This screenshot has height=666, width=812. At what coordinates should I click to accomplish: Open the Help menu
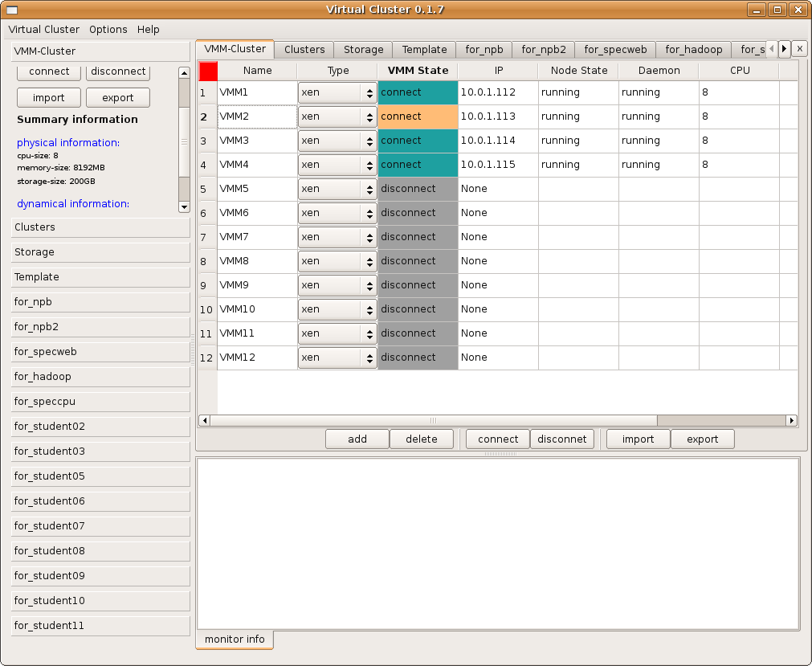[149, 30]
